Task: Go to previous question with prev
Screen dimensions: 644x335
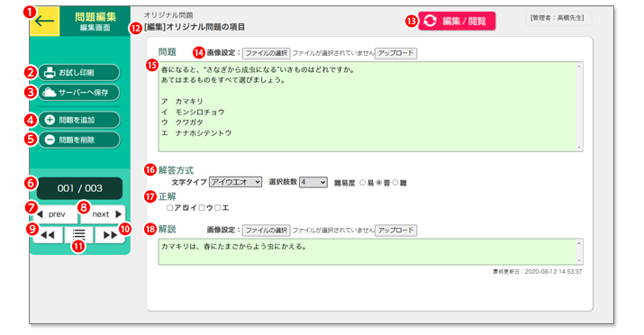Action: click(x=56, y=214)
